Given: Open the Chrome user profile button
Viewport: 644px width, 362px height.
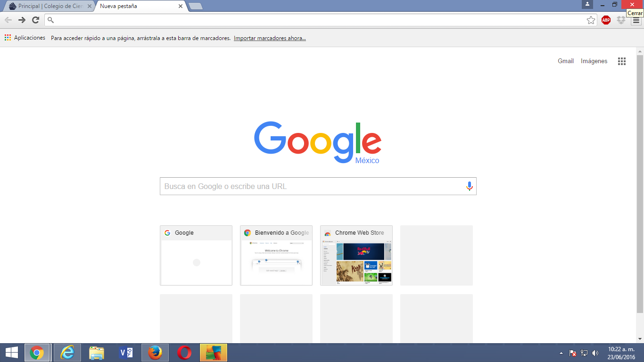Looking at the screenshot, I should tap(587, 4).
